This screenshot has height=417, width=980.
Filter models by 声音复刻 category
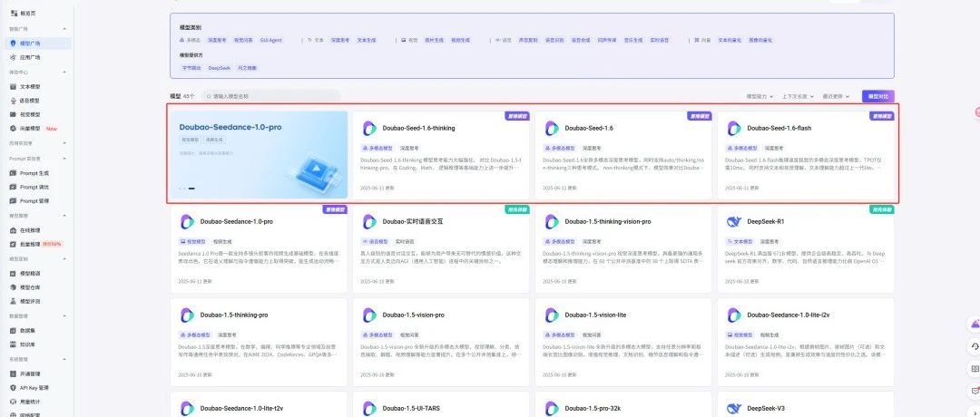[x=528, y=40]
